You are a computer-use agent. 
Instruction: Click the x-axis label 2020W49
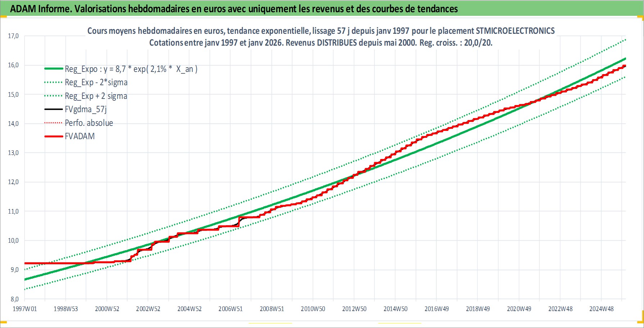pos(519,309)
